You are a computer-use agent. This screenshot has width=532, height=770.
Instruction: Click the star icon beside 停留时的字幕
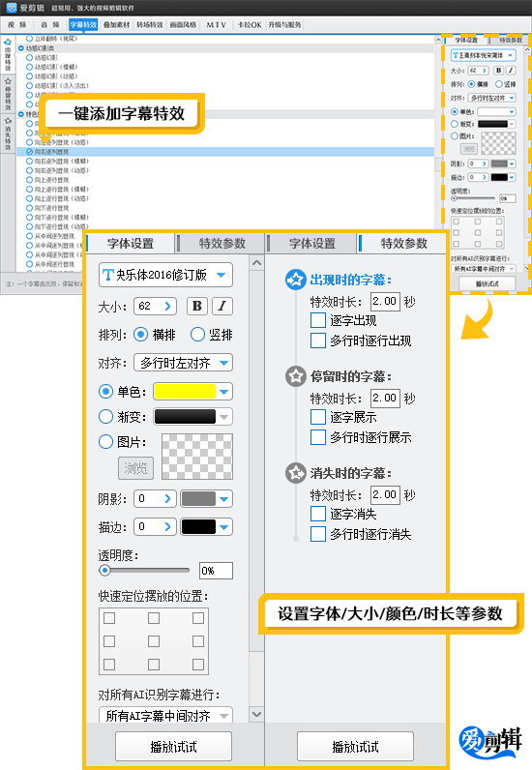click(296, 376)
